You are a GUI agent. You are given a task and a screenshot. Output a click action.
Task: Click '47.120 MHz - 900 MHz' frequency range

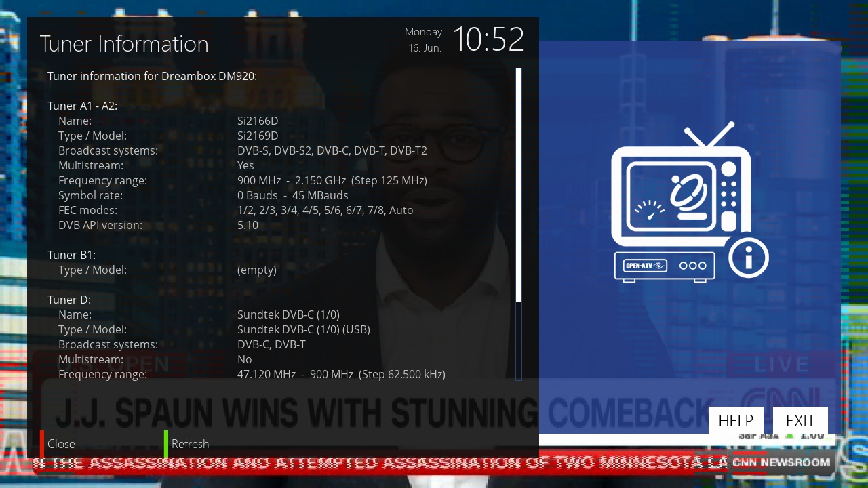[x=341, y=374]
